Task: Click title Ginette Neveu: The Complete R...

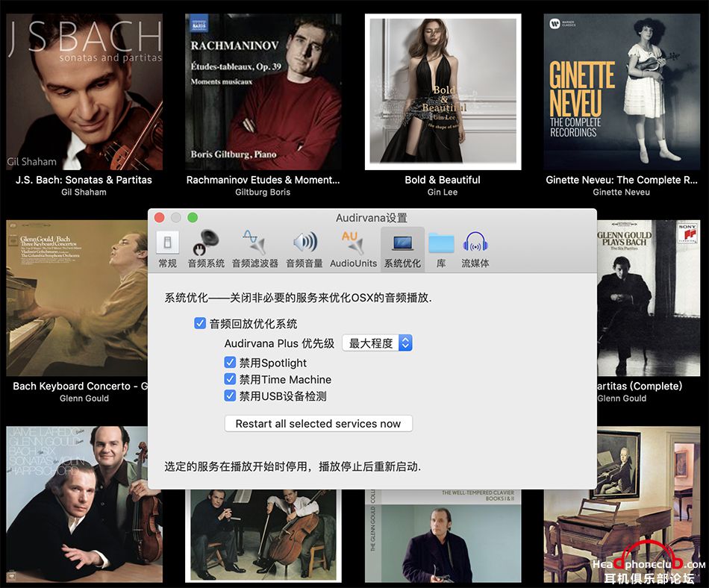Action: 622,180
